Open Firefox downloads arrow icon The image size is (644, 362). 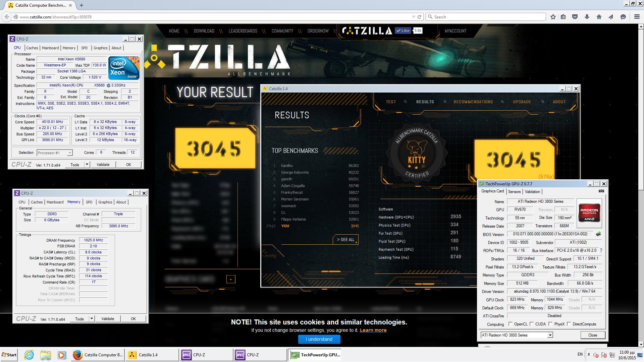pyautogui.click(x=587, y=17)
